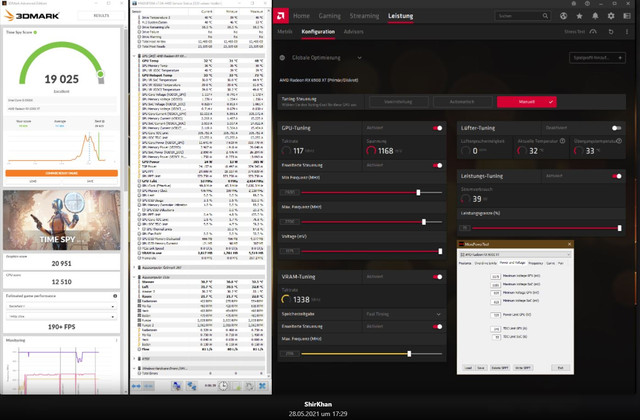The height and width of the screenshot is (420, 640).
Task: Switch to the Gaming tab
Action: coord(329,16)
